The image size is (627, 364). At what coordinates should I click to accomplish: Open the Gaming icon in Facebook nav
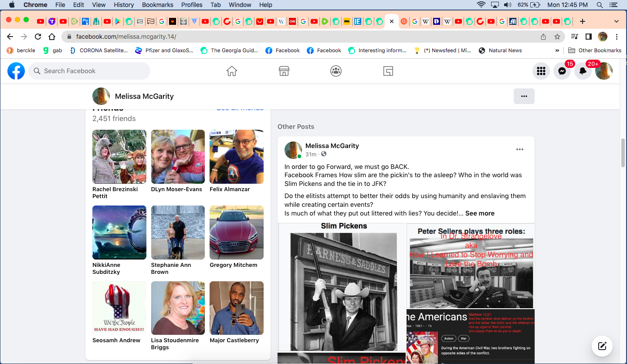click(x=388, y=71)
